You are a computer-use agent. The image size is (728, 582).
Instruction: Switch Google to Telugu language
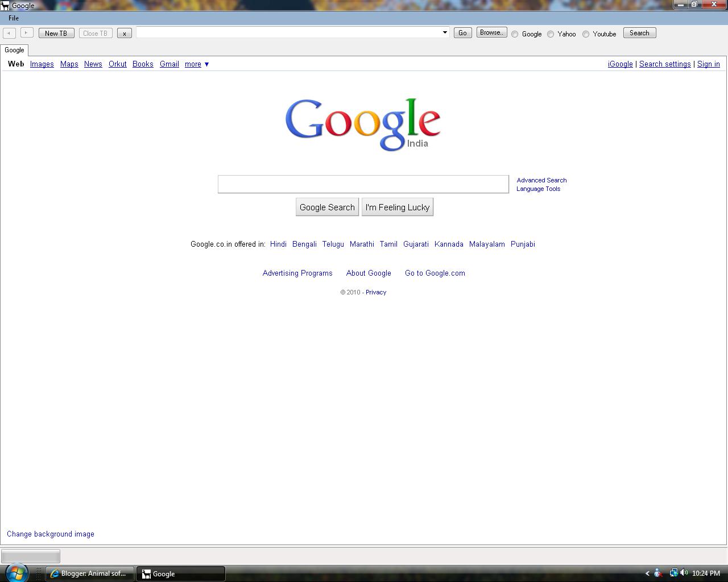tap(333, 244)
